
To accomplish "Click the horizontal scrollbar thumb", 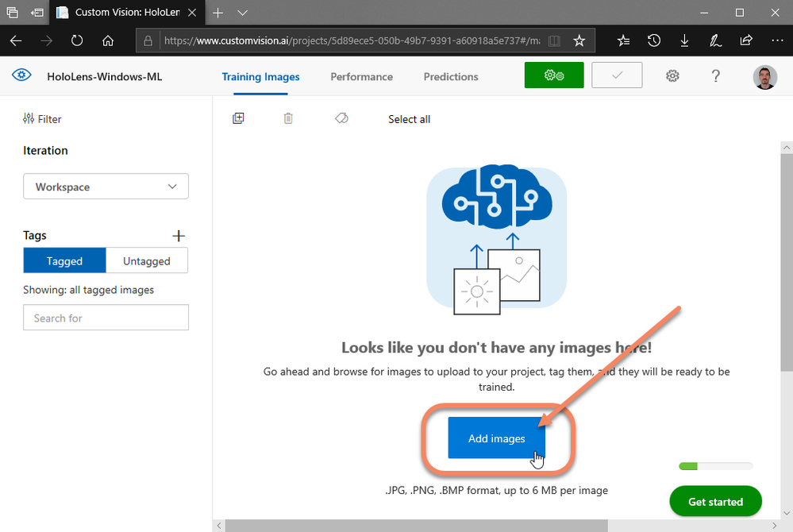I will point(416,526).
